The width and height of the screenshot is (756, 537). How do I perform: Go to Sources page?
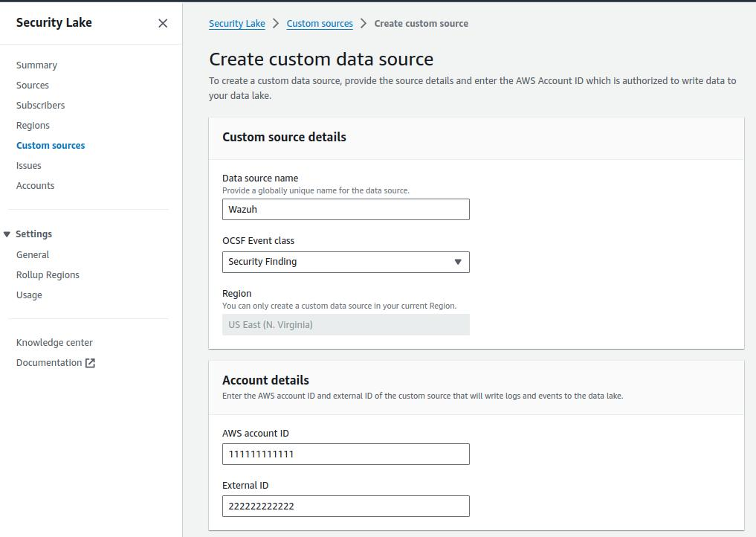33,86
